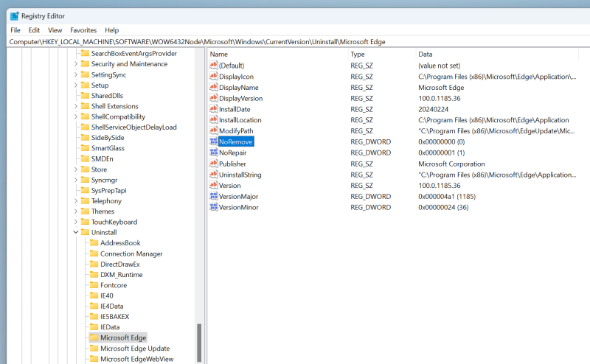590x364 pixels.
Task: Select the SMDEn key
Action: [x=102, y=158]
